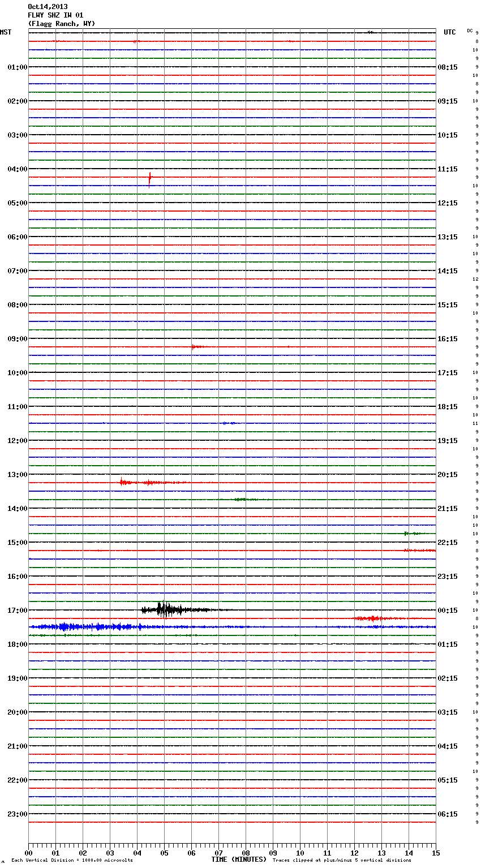Click the red spike on the 04:15 trace
The height and width of the screenshot is (868, 481).
tap(150, 179)
